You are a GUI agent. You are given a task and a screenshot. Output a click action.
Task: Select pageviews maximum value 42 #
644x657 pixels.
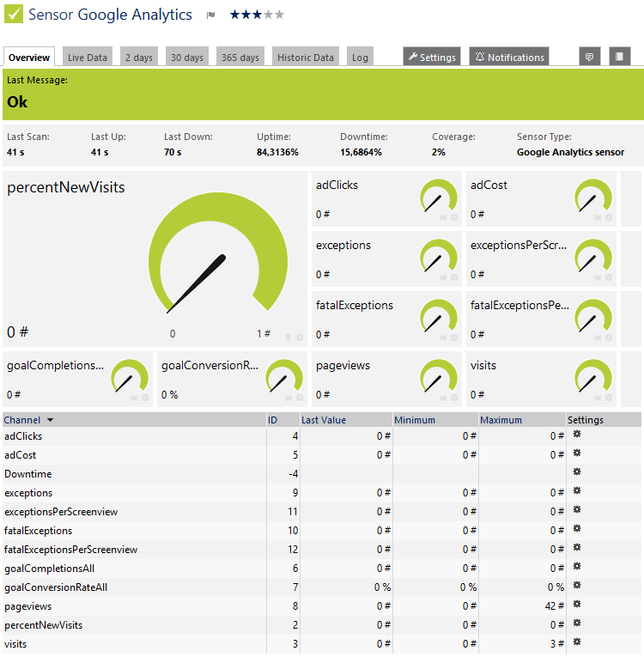(555, 605)
